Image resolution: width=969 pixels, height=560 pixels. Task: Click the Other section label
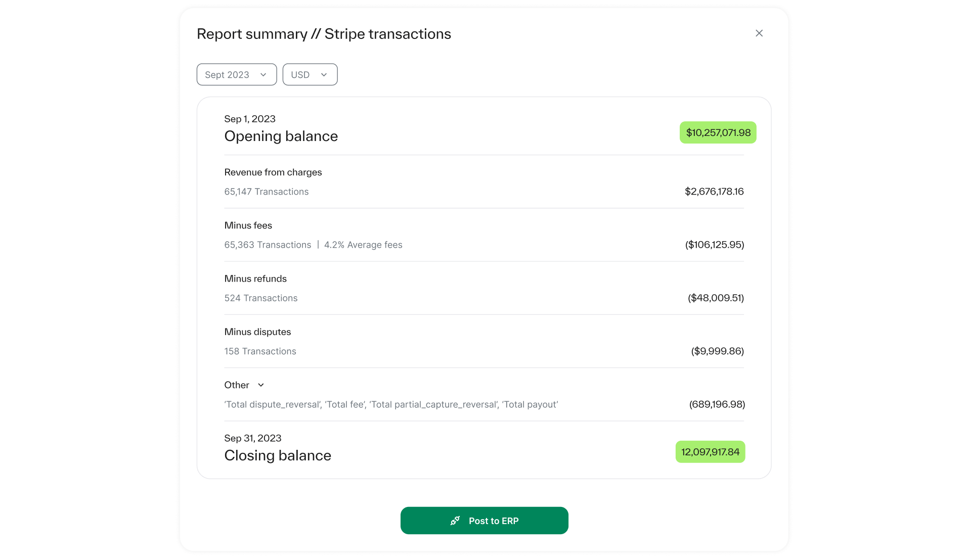tap(237, 385)
